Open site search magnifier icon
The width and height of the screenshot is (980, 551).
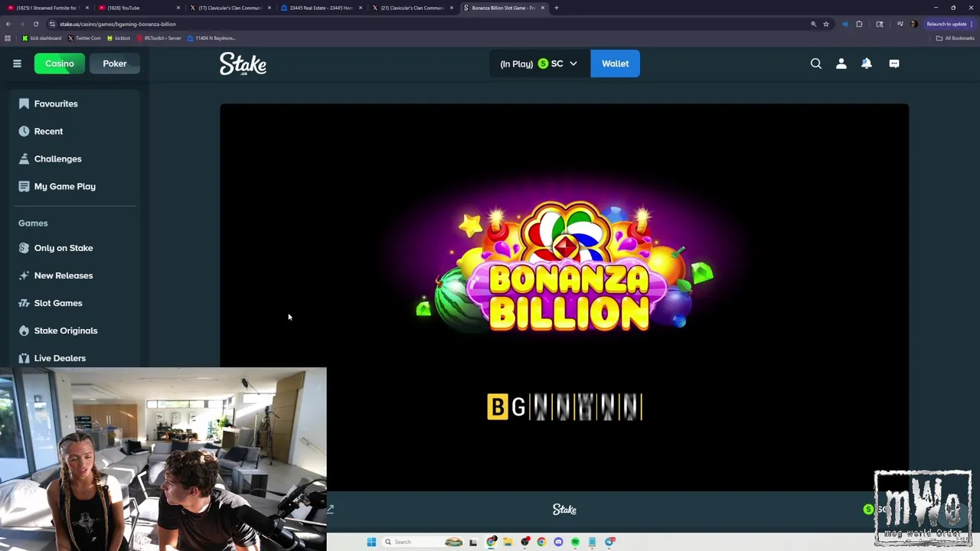(816, 64)
